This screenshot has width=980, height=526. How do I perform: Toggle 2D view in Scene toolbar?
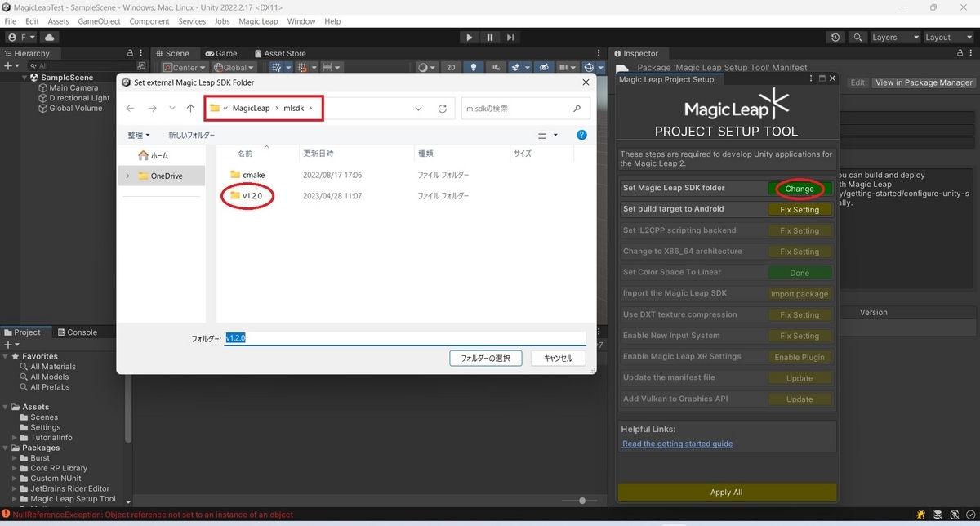(x=451, y=68)
